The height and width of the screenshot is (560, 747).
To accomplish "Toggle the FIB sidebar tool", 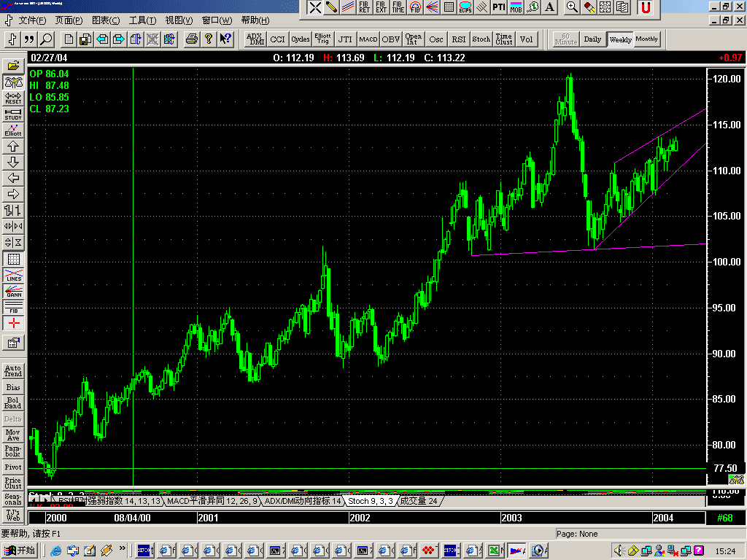I will tap(13, 308).
